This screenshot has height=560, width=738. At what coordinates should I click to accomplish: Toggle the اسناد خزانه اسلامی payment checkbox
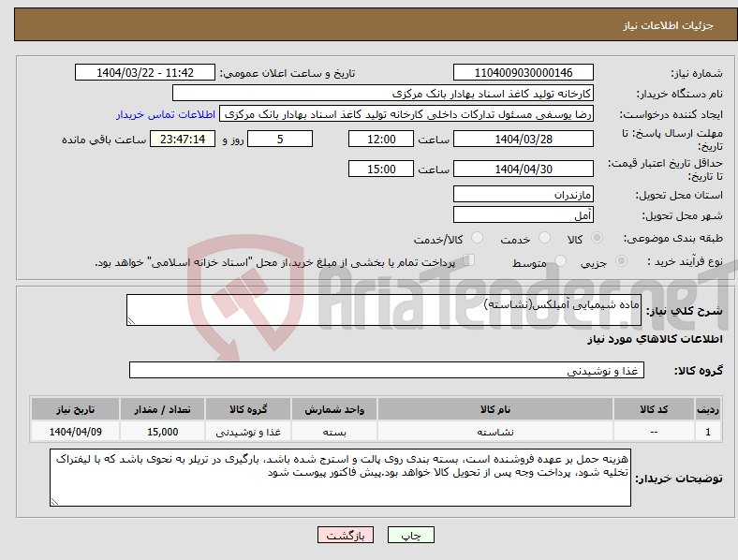[469, 260]
